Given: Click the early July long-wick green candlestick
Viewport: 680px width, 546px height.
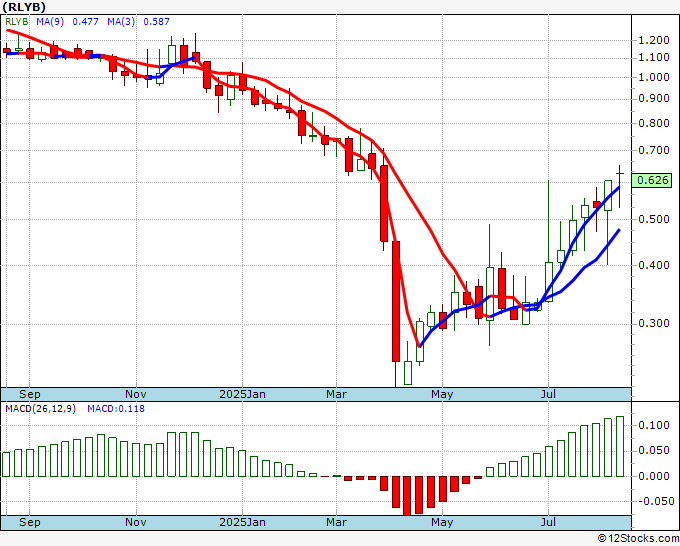Looking at the screenshot, I should [x=549, y=241].
